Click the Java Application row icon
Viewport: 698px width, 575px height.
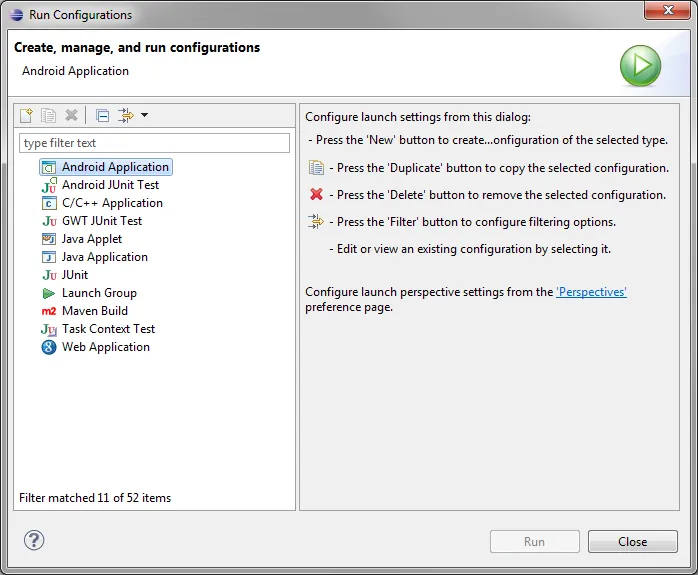[x=49, y=257]
